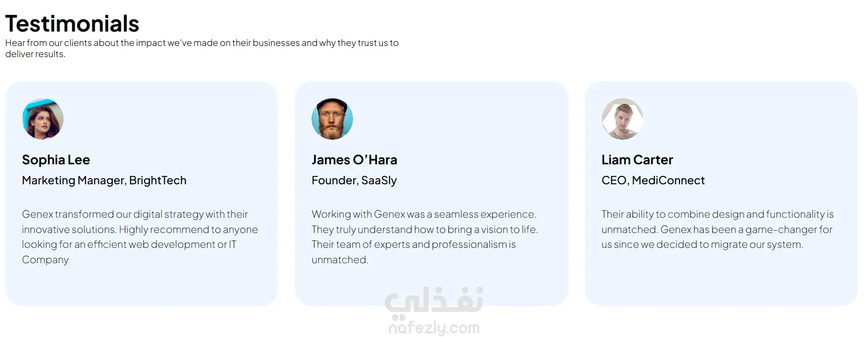Click James O'Hara's avatar image
This screenshot has width=868, height=337.
332,119
